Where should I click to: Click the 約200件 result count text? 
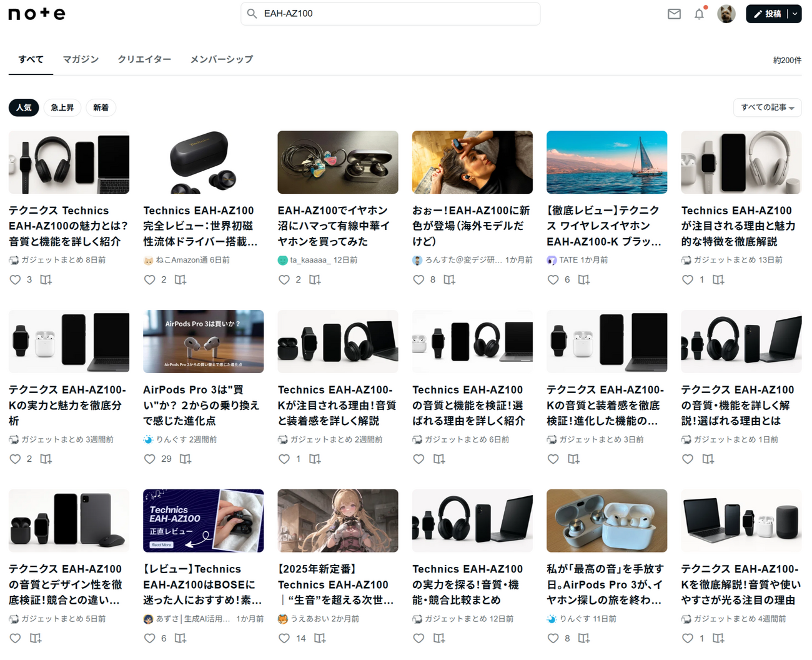tap(787, 60)
